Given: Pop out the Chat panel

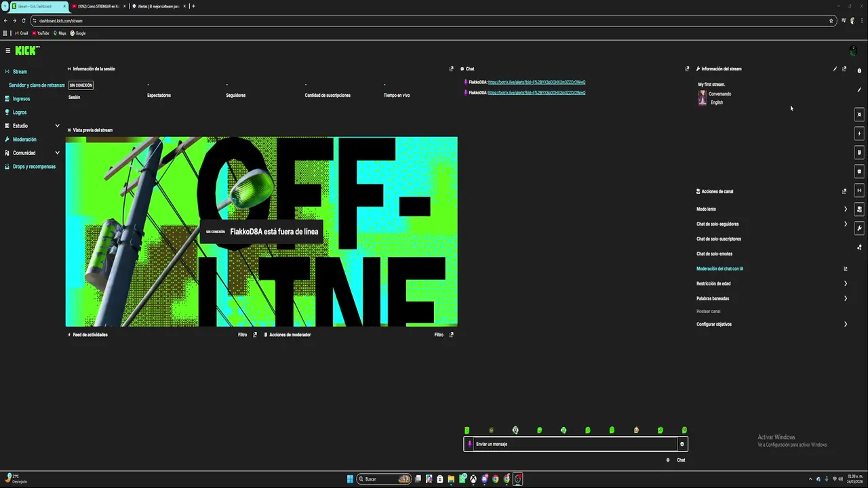Looking at the screenshot, I should point(687,68).
